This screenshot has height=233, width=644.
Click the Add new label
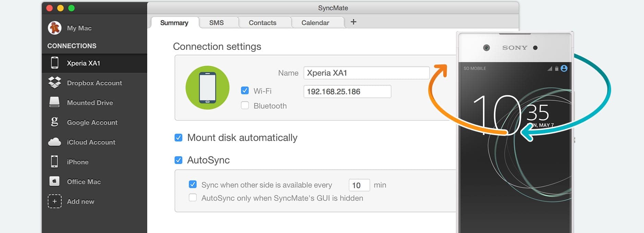[80, 201]
